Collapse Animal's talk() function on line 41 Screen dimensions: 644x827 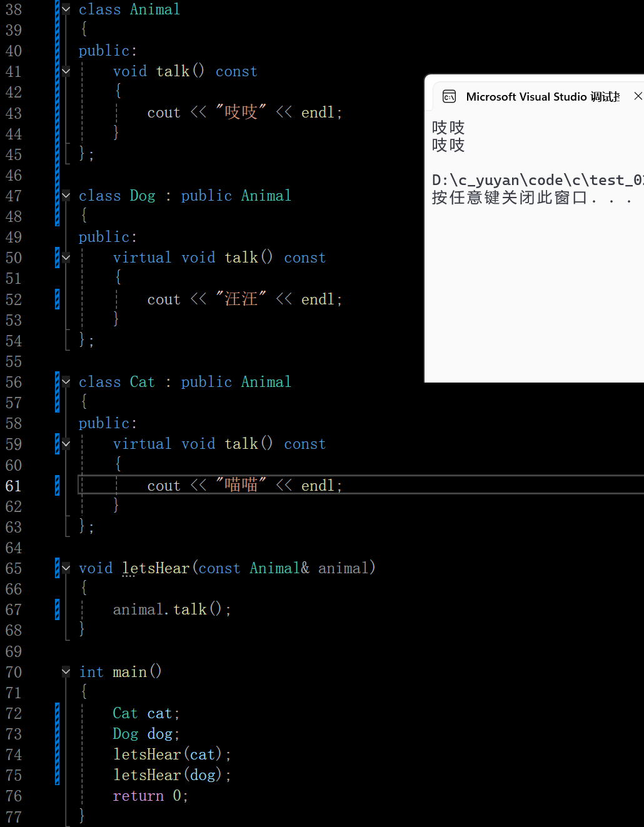(66, 71)
